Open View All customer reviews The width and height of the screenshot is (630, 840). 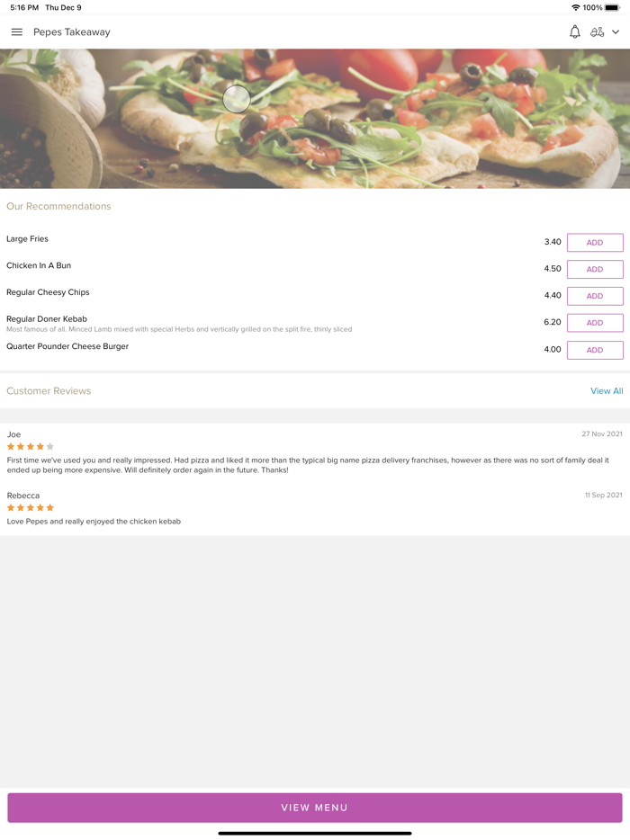[606, 391]
